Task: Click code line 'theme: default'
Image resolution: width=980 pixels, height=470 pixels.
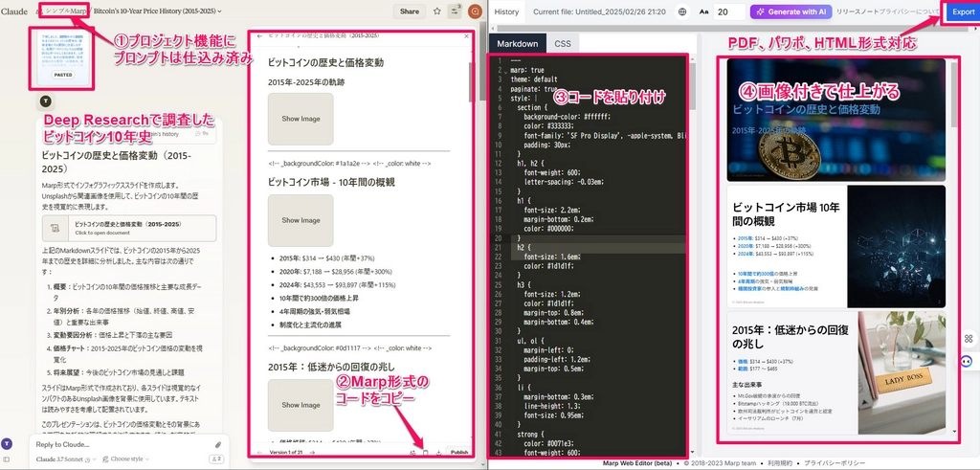Action: [534, 79]
